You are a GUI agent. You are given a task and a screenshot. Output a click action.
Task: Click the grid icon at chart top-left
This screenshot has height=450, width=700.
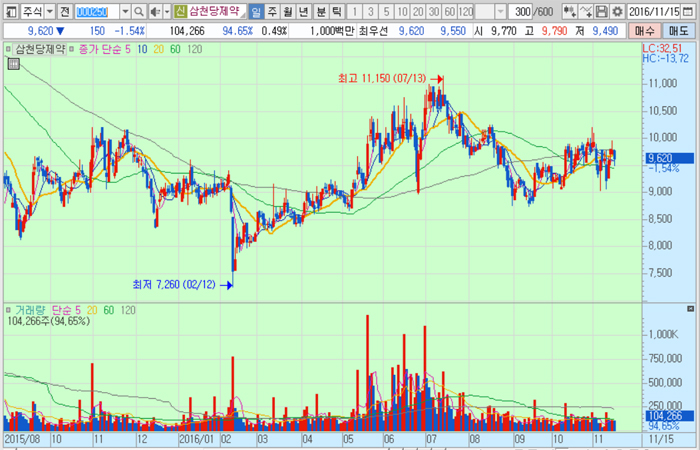click(12, 65)
